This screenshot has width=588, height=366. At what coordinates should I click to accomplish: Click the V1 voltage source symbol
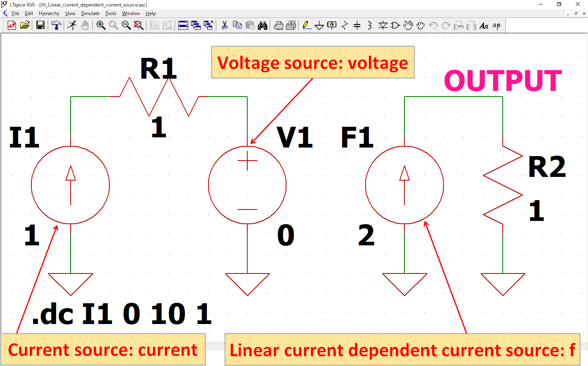(247, 185)
